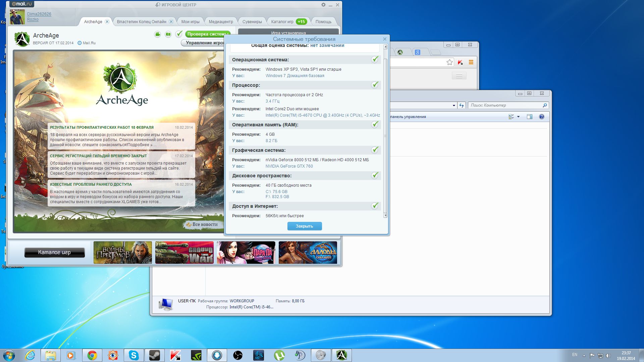Open Explorer help question icon

(542, 117)
